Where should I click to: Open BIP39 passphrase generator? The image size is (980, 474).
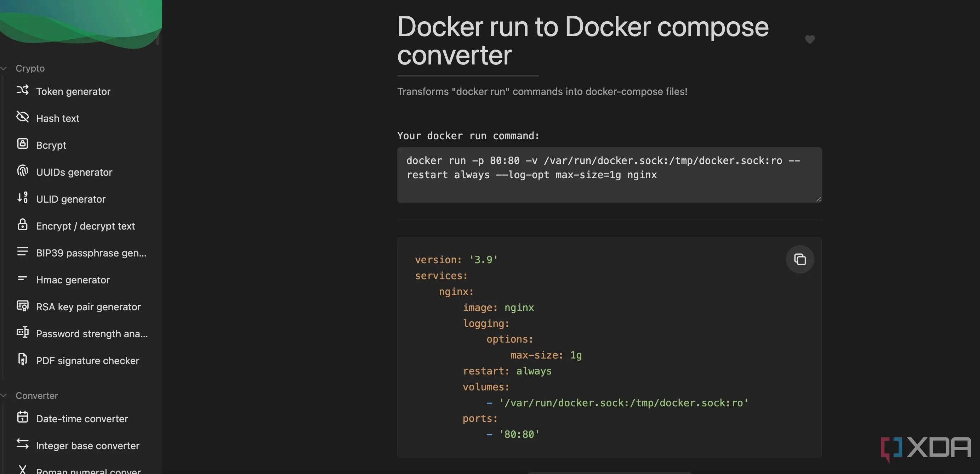pyautogui.click(x=91, y=253)
